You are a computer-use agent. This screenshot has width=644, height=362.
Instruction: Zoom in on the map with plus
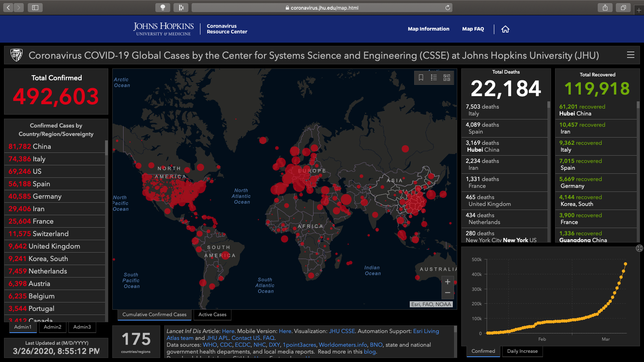(448, 282)
